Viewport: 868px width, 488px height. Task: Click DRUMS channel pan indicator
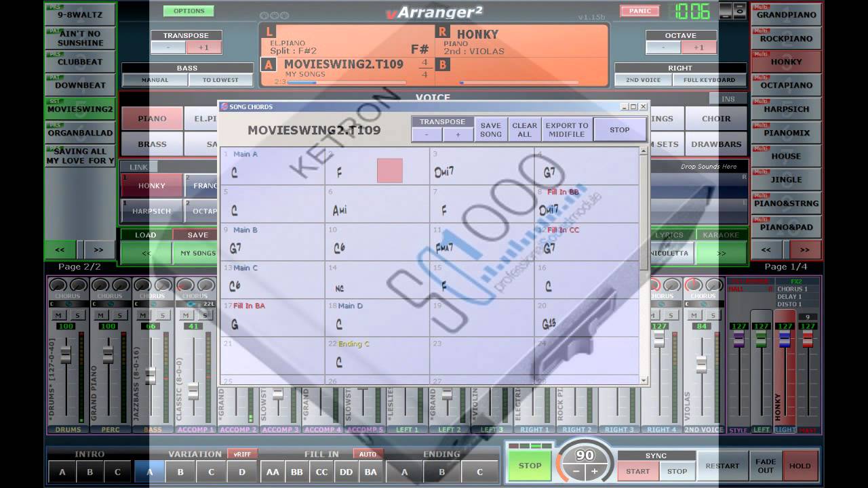point(68,304)
